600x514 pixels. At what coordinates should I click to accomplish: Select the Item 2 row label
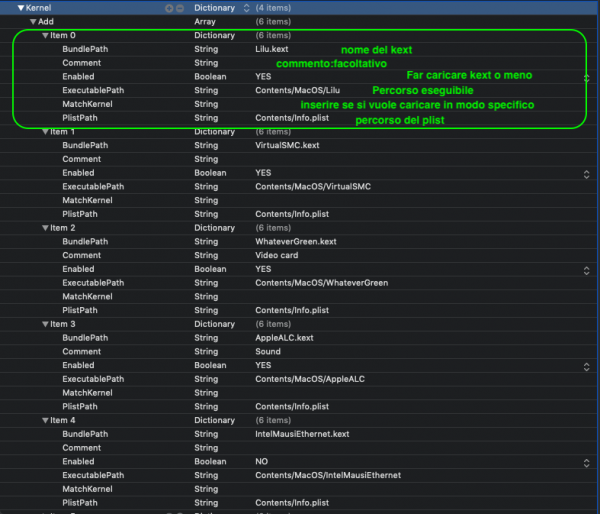pos(63,228)
